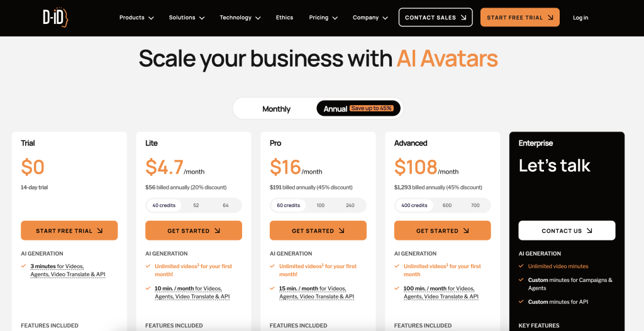
Task: Open the Technology dropdown menu
Action: pyautogui.click(x=240, y=18)
